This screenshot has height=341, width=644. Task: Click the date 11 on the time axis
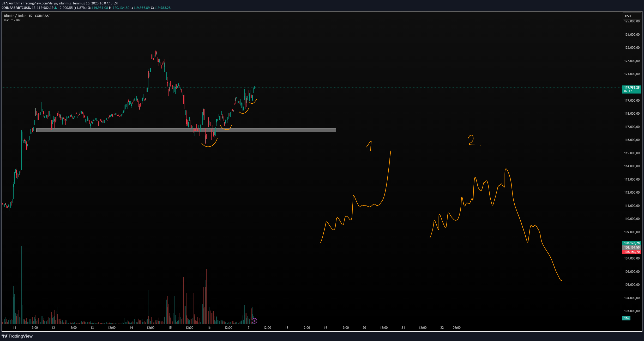pos(15,328)
